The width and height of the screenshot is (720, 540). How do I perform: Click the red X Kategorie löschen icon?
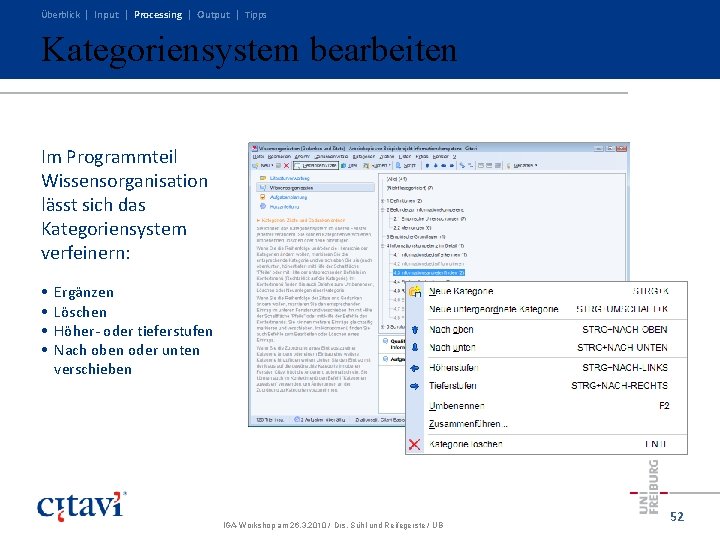click(414, 444)
